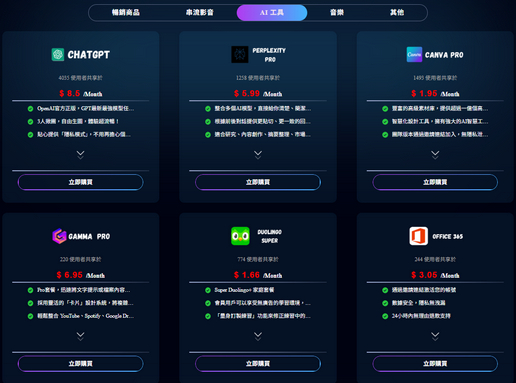Click the 'Super Duolingo+' feature line
The height and width of the screenshot is (383, 516).
click(x=244, y=290)
